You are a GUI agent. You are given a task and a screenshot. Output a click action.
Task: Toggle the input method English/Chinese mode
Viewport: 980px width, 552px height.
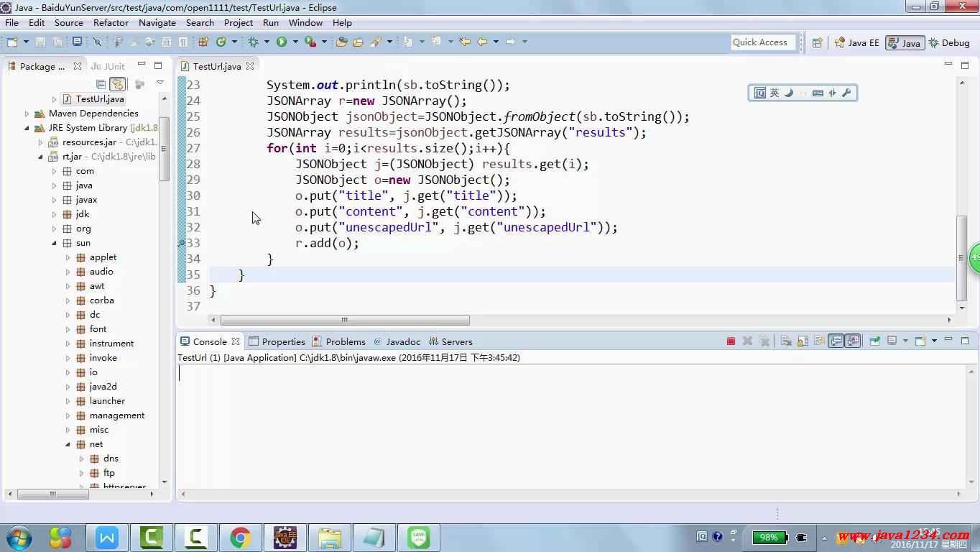[775, 93]
